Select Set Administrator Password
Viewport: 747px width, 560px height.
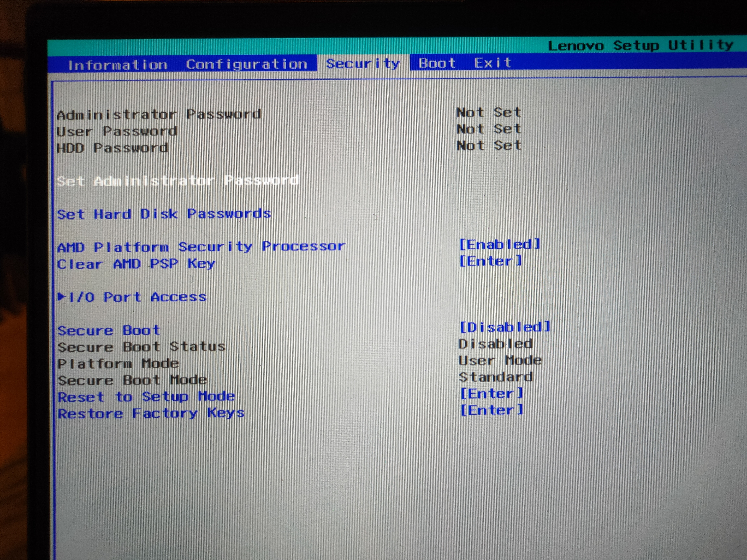178,181
